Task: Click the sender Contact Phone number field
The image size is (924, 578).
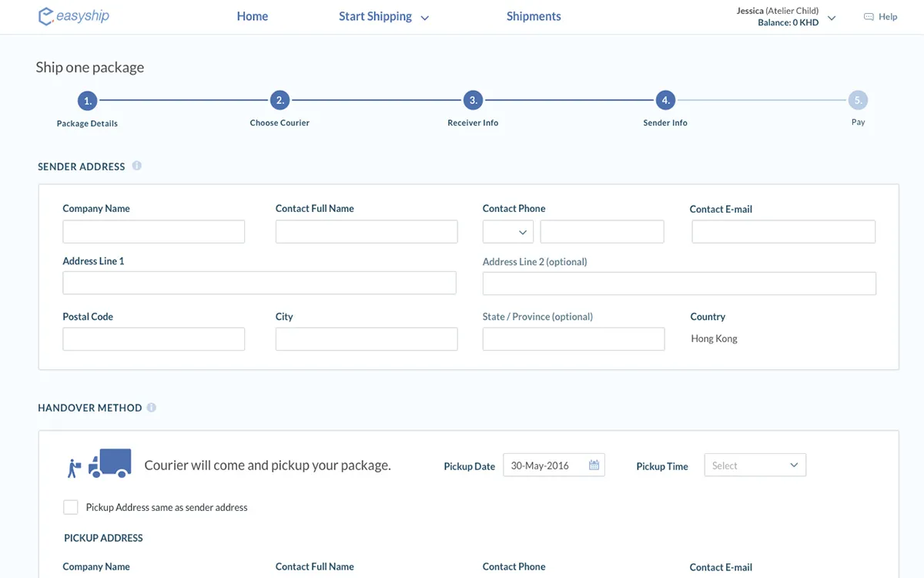Action: tap(602, 232)
